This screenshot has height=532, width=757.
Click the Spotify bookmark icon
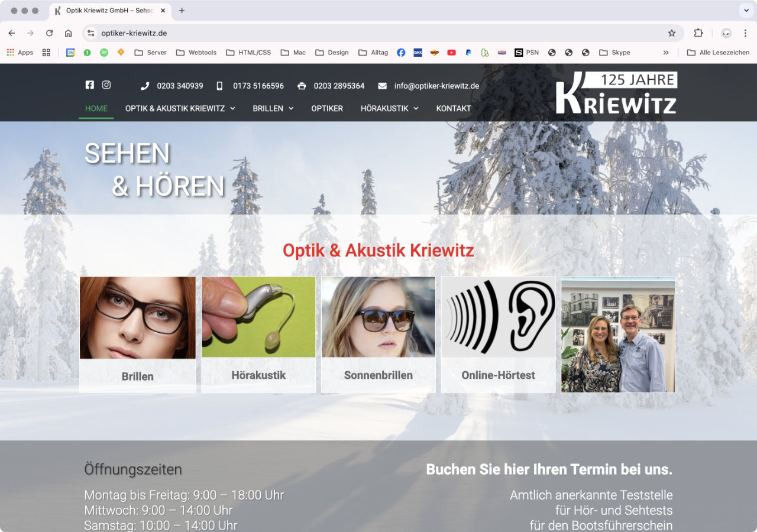[x=104, y=53]
